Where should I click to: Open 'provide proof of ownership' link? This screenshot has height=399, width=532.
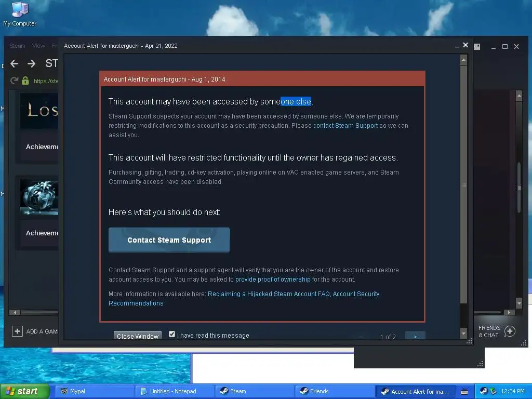pyautogui.click(x=273, y=279)
